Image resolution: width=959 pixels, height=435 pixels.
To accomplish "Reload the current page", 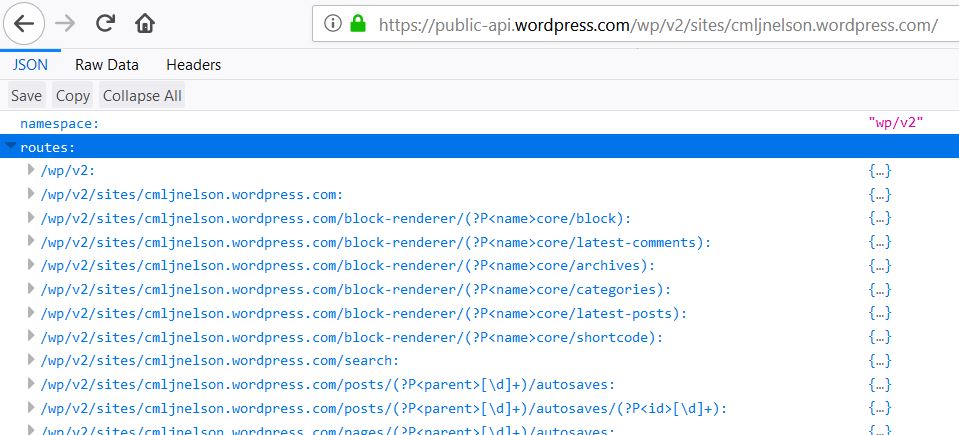I will click(x=105, y=24).
